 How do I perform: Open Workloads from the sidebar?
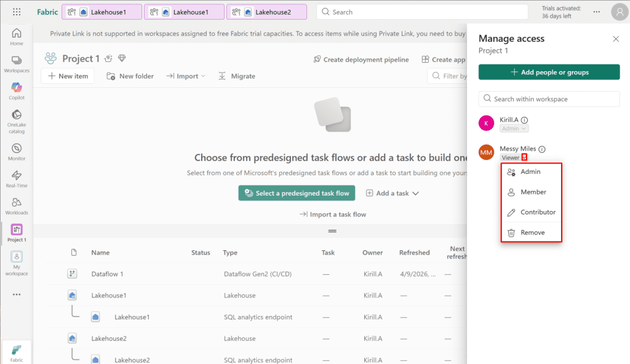click(x=17, y=205)
